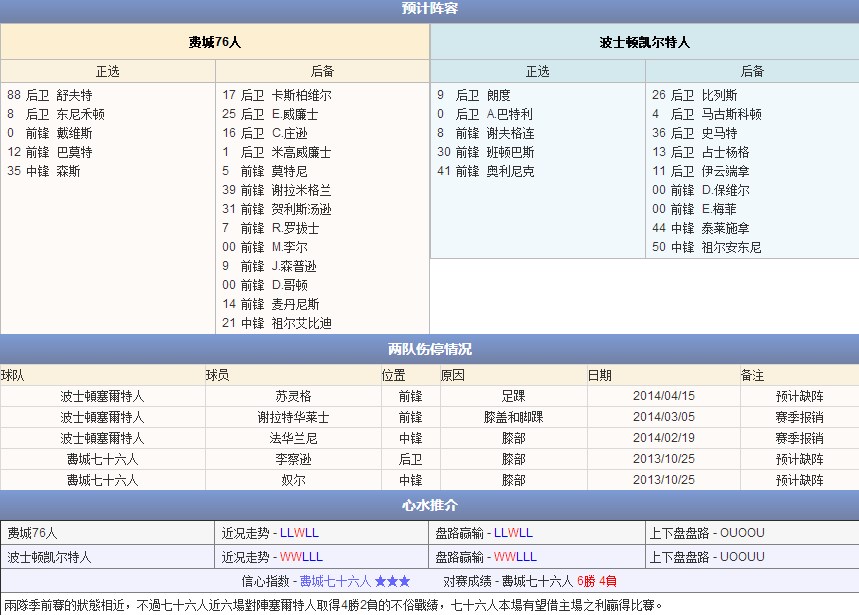Select bench forward 'D.哥顿'

pyautogui.click(x=289, y=285)
